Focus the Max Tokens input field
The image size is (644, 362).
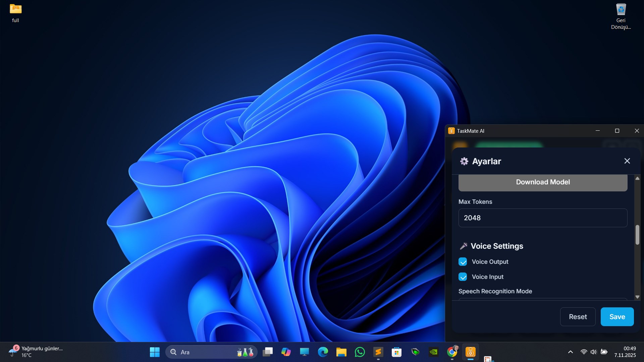tap(543, 218)
